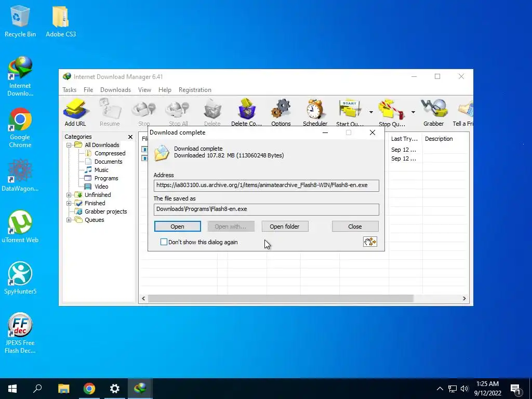Open File Explorer from taskbar
Image resolution: width=532 pixels, height=399 pixels.
(64, 389)
